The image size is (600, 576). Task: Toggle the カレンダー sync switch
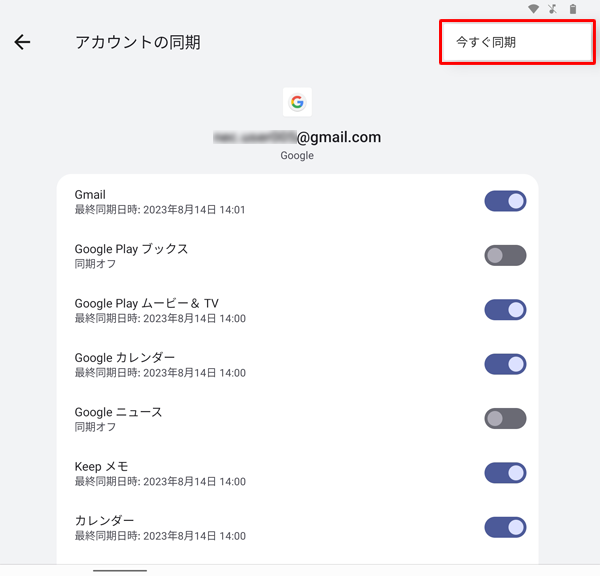click(x=505, y=527)
